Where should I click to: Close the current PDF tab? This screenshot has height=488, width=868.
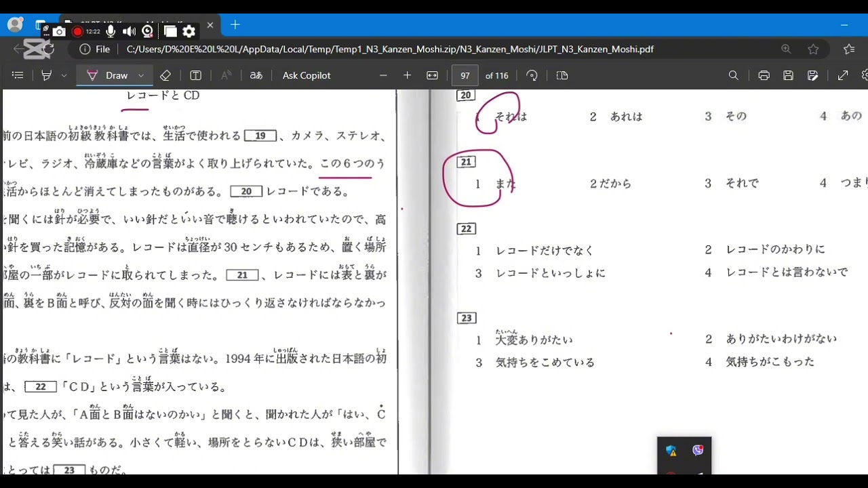pyautogui.click(x=210, y=25)
